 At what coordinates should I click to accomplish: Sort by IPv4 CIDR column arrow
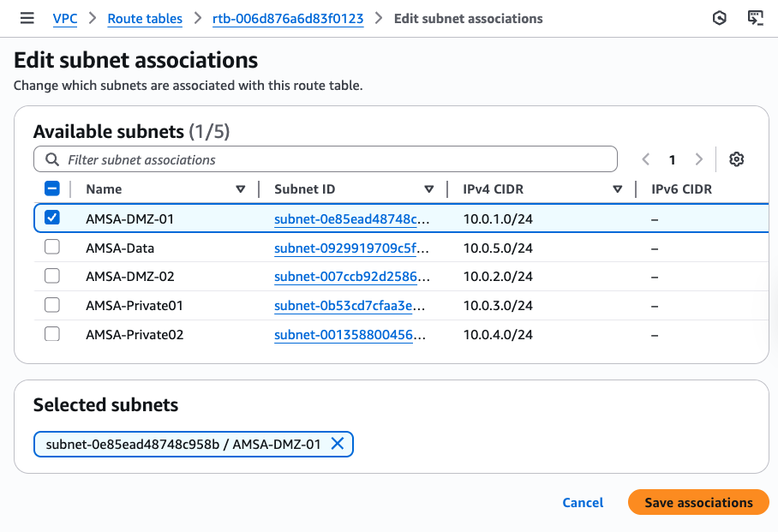[617, 189]
